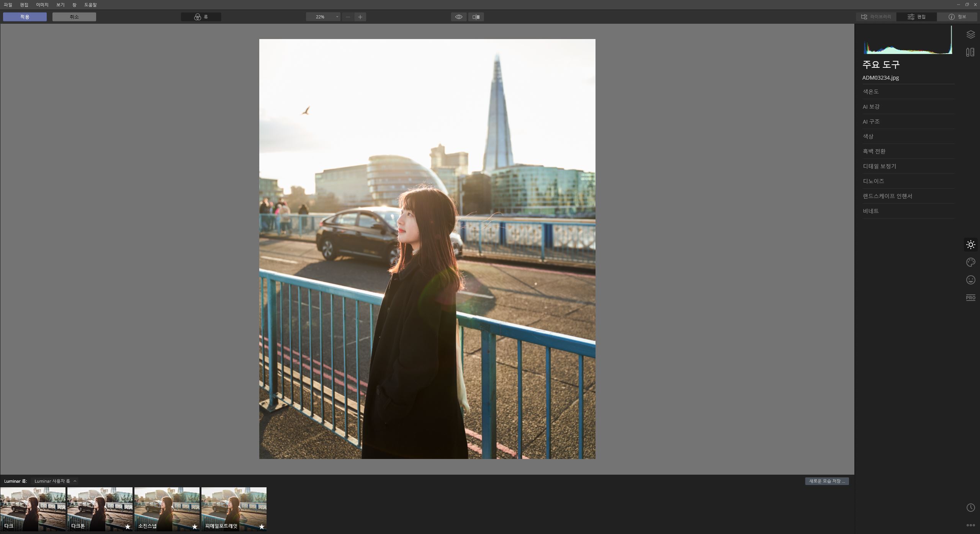980x534 pixels.
Task: Toggle the eye preview button
Action: click(x=458, y=17)
